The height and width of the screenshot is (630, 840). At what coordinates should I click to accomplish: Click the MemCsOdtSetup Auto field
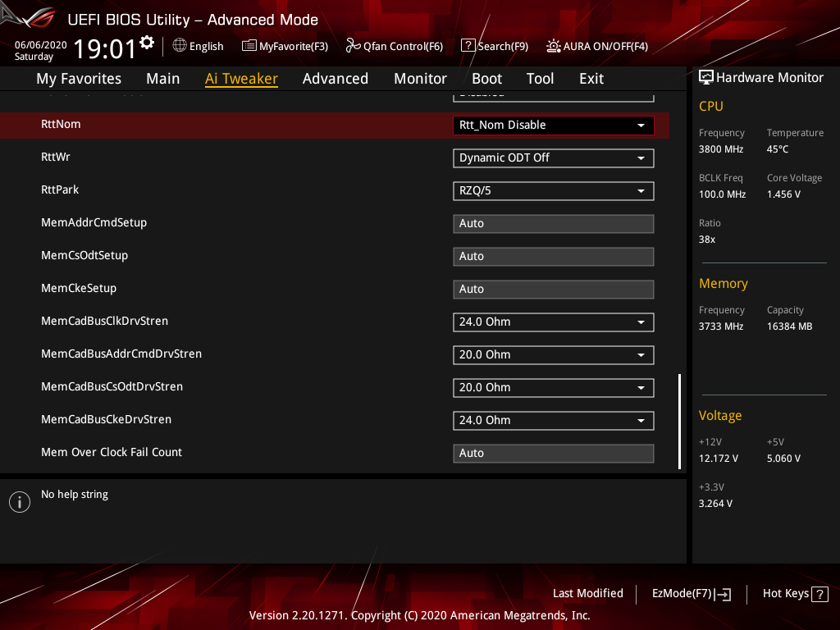[554, 257]
